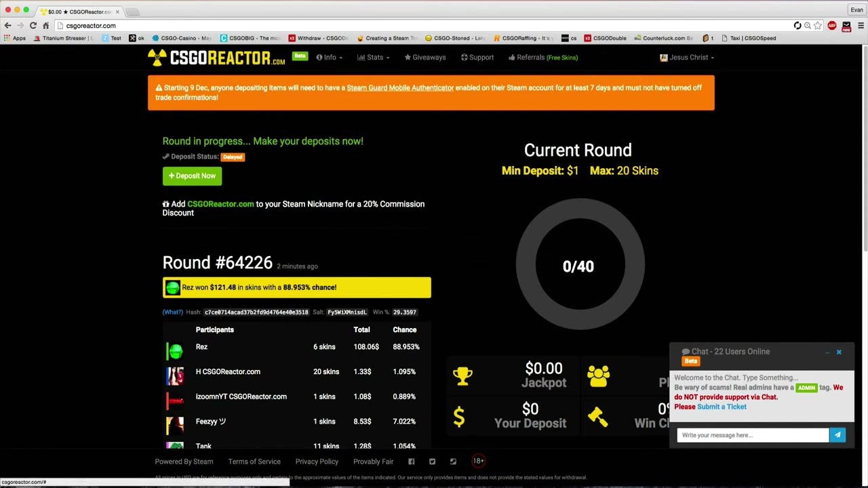The image size is (868, 488).
Task: Go back in browser history
Action: [7, 26]
